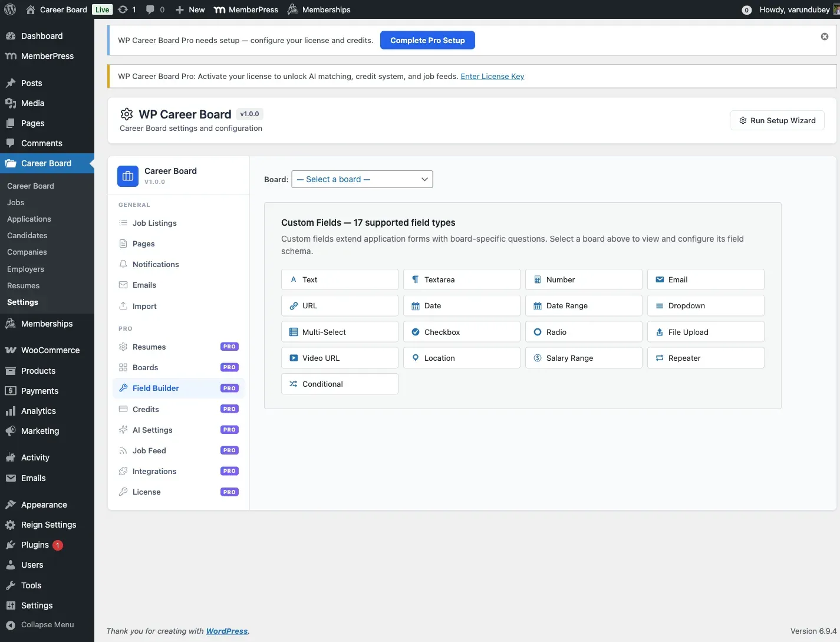Click the Plugins update count badge
This screenshot has width=840, height=642.
[x=58, y=545]
